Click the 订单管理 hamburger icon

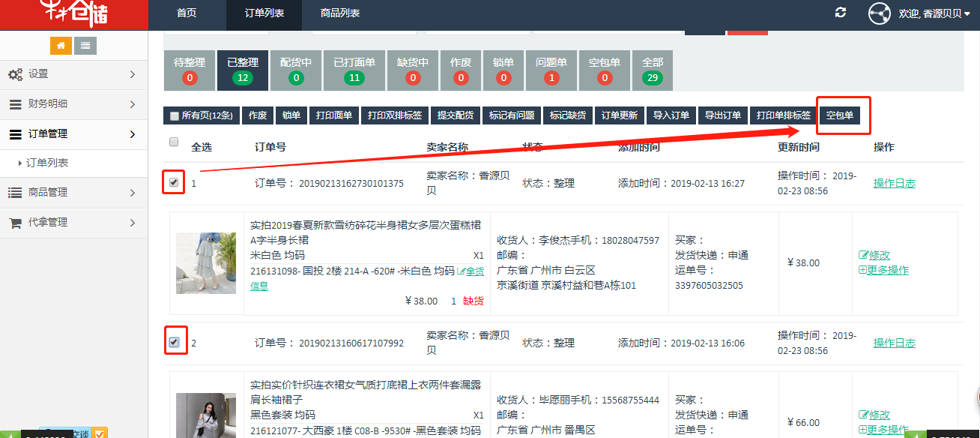tap(15, 134)
